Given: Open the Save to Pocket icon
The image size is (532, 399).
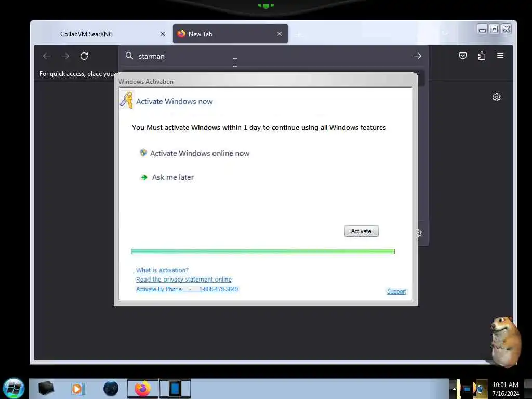Looking at the screenshot, I should [x=463, y=56].
